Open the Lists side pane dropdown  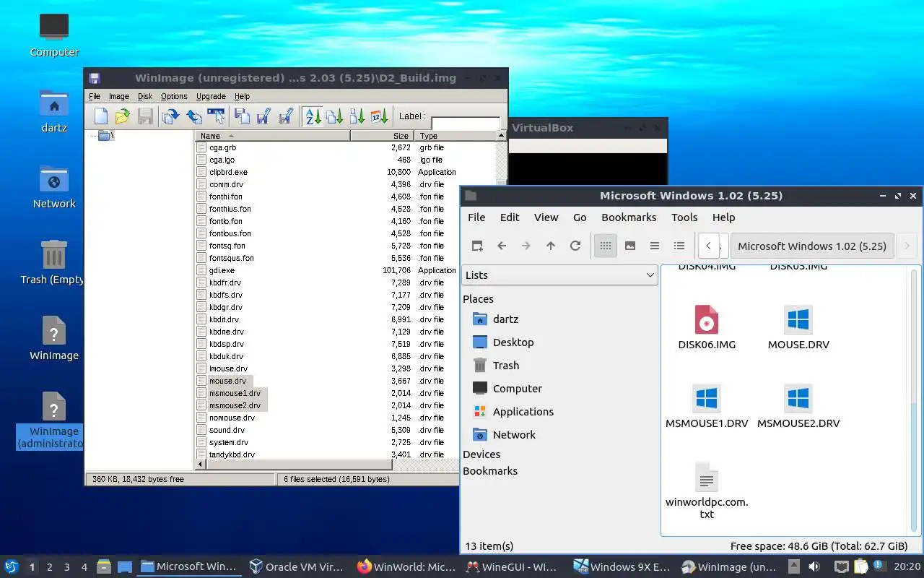(559, 275)
